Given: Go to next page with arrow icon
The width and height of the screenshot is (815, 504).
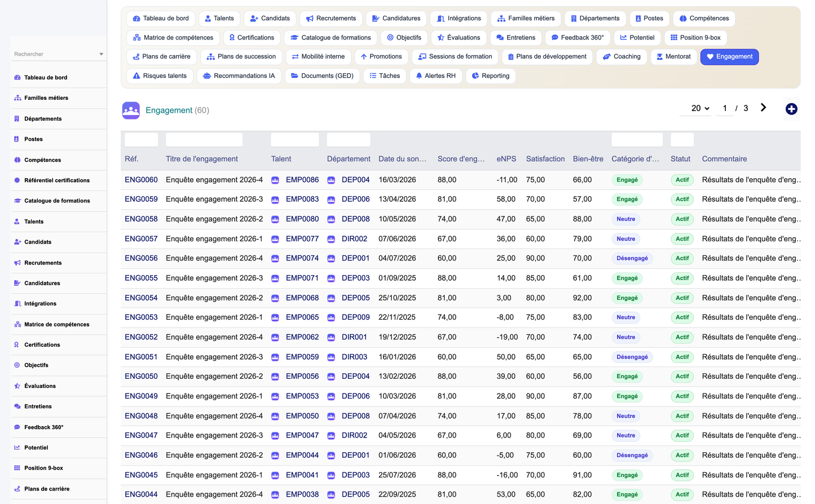Looking at the screenshot, I should 763,108.
